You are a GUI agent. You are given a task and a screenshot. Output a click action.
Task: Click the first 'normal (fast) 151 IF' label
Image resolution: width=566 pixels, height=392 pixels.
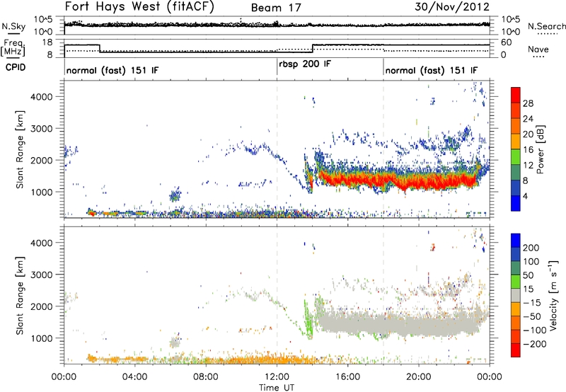click(112, 70)
